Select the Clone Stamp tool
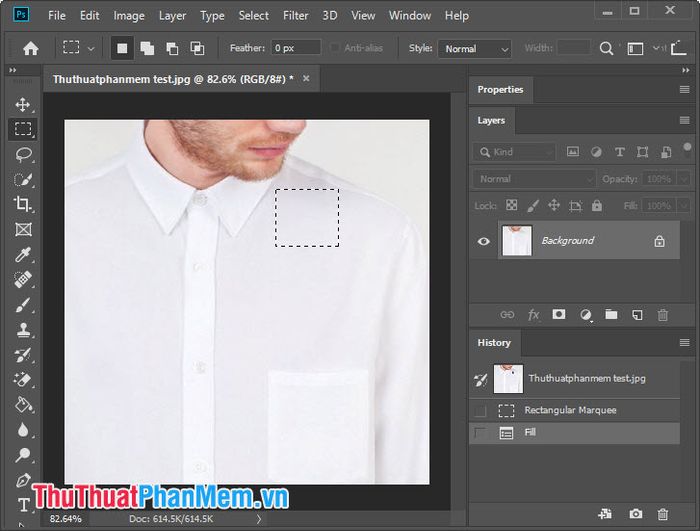This screenshot has height=531, width=700. [x=23, y=330]
